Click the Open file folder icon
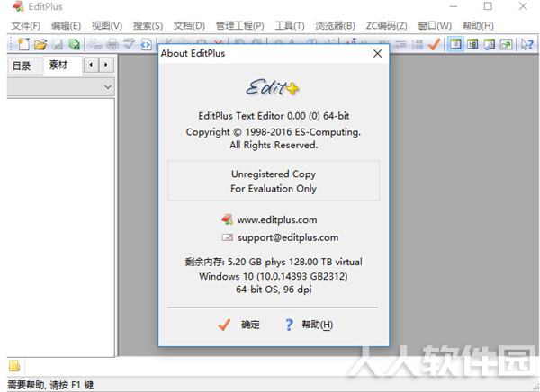This screenshot has width=540, height=392. [40, 44]
